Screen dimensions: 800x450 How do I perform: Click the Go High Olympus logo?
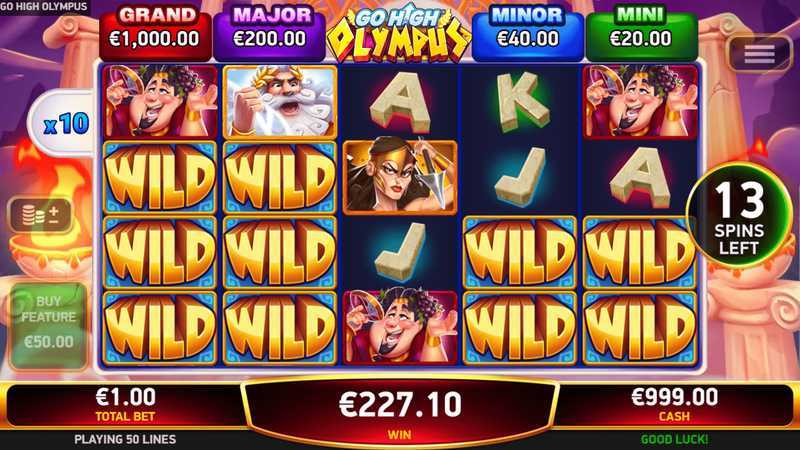pyautogui.click(x=398, y=35)
